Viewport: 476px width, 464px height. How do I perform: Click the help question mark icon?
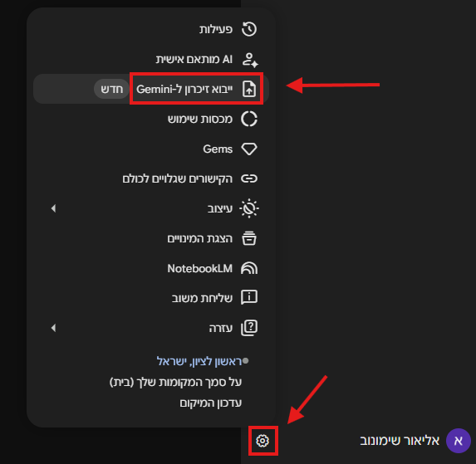[249, 328]
